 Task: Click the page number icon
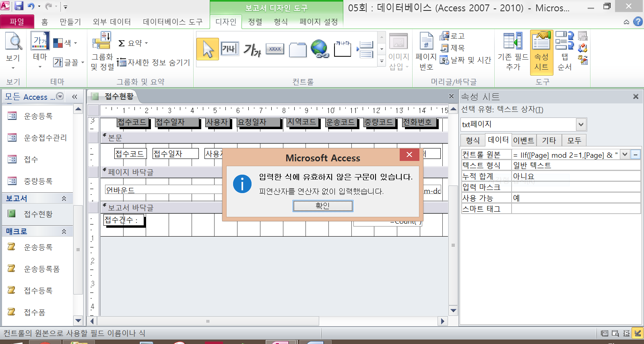click(x=426, y=51)
